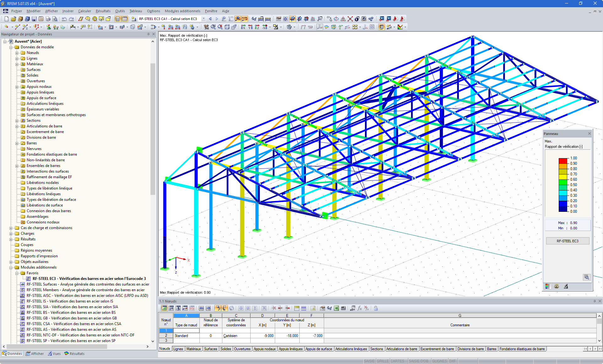Click the Print icon in toolbar
603x364 pixels.
48,19
